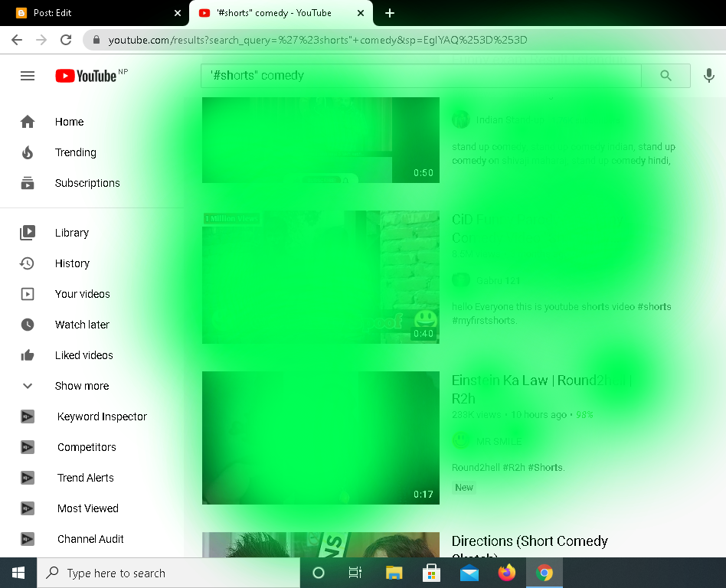This screenshot has width=726, height=588.
Task: Open the YouTube hamburger guide menu
Action: 28,76
